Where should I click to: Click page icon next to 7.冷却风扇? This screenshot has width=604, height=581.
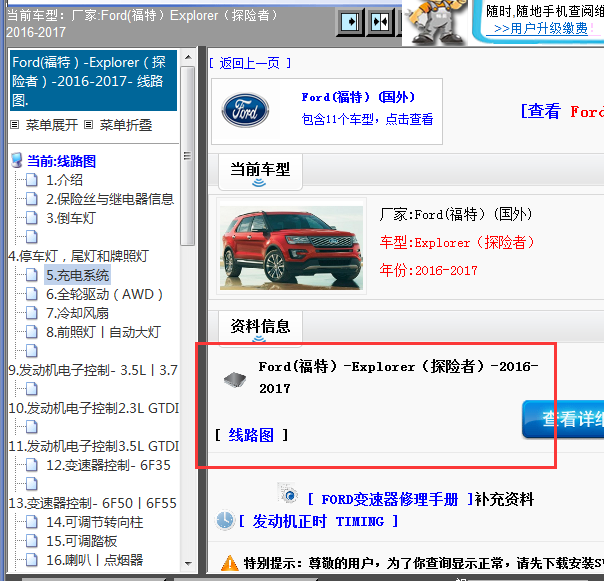click(x=32, y=313)
